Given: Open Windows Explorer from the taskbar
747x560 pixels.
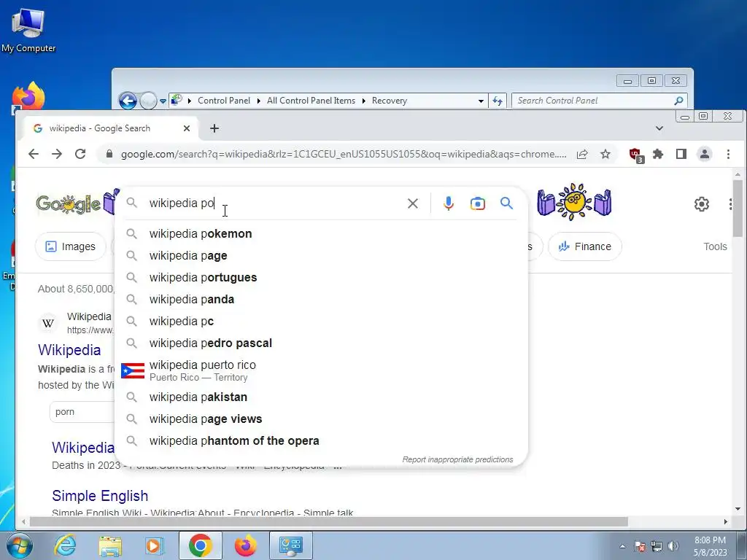Looking at the screenshot, I should pyautogui.click(x=110, y=546).
